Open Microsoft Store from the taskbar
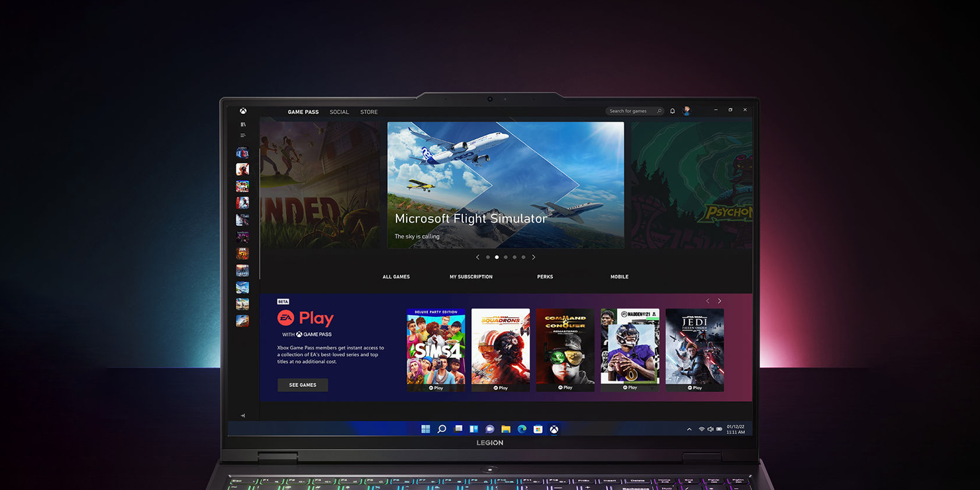 point(538,429)
